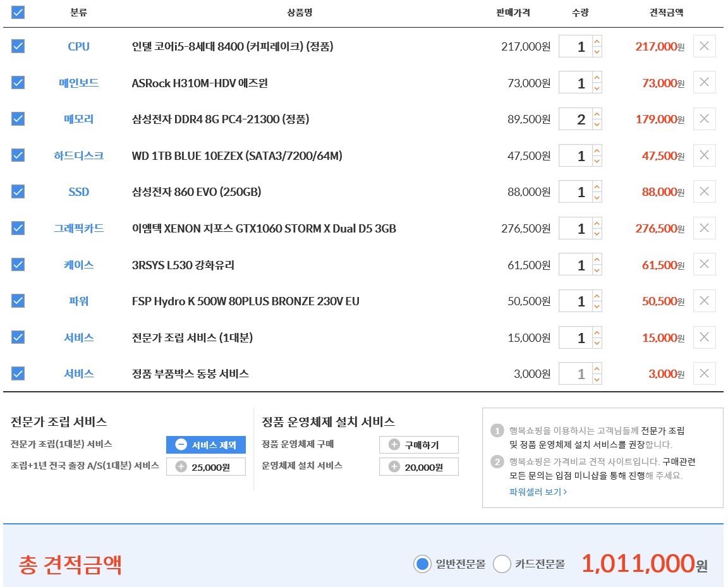728x587 pixels.
Task: Click product name 3RSYS L530 강화유리
Action: [x=183, y=265]
